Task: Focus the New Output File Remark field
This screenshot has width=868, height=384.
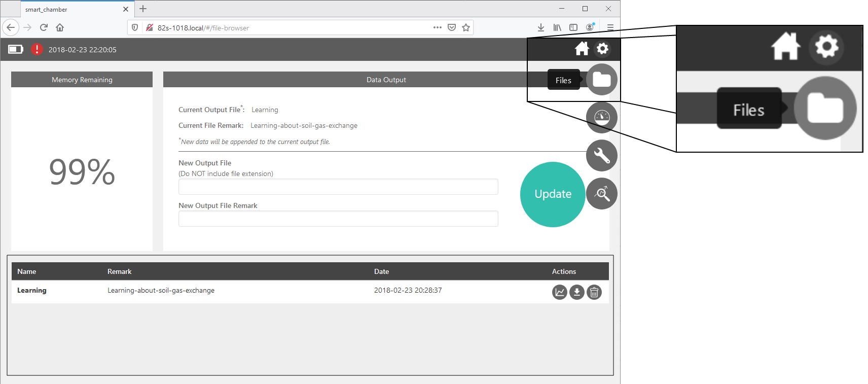Action: [338, 219]
